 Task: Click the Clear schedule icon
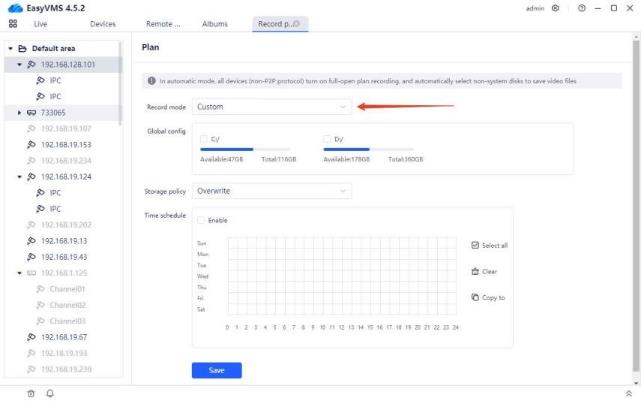[476, 271]
